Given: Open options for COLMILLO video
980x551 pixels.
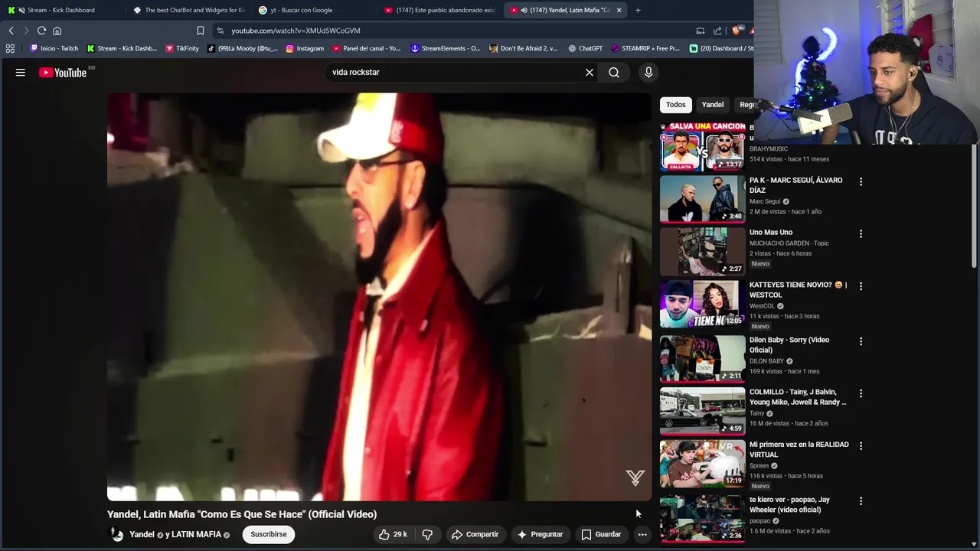Looking at the screenshot, I should [x=861, y=393].
